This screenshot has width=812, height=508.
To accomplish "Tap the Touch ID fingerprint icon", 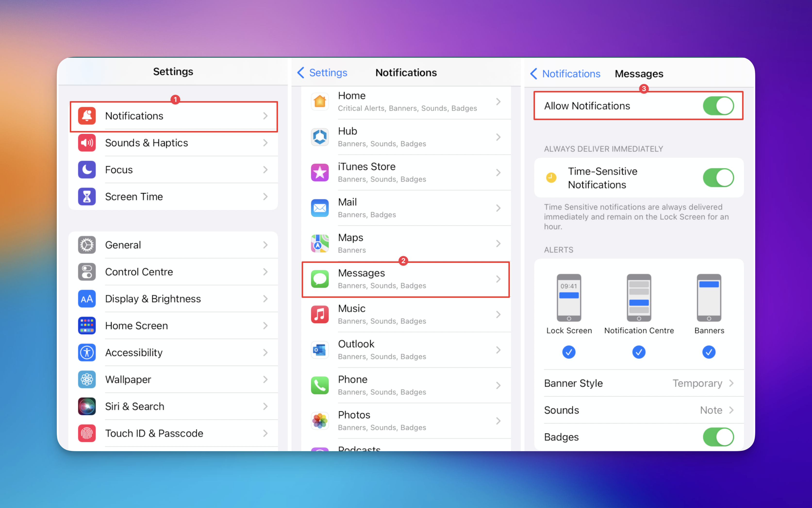I will point(87,433).
